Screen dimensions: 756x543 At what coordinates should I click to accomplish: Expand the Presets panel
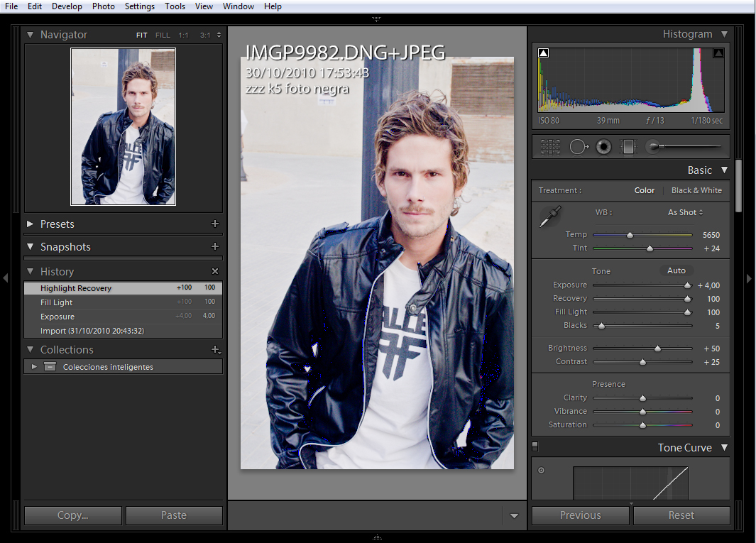(31, 224)
